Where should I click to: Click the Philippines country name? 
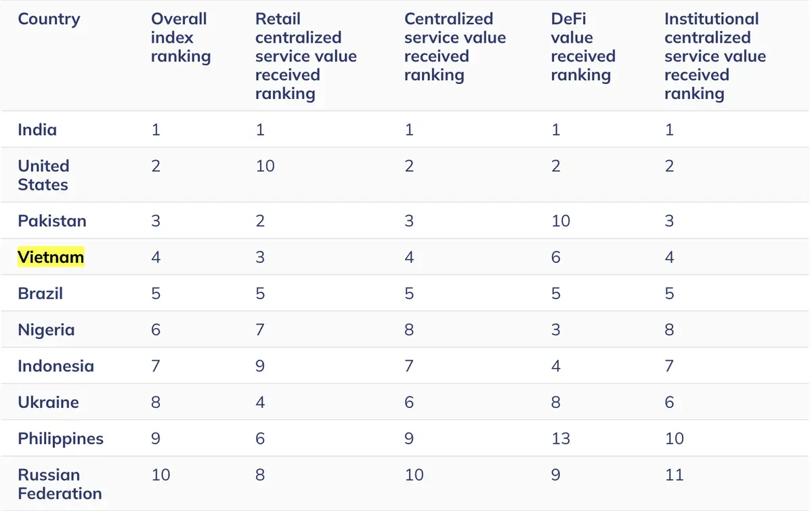(60, 438)
